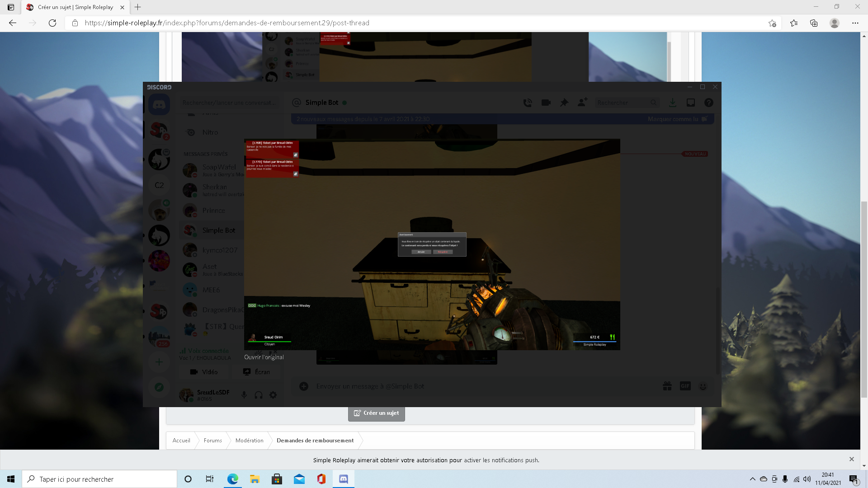Open MEE6 direct message
The image size is (868, 488).
(x=212, y=290)
